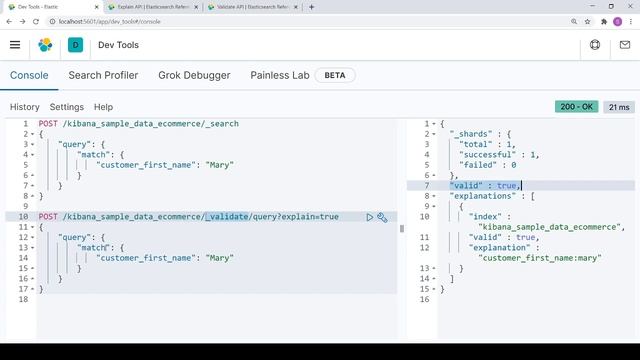The height and width of the screenshot is (360, 640).
Task: Open the Chrome profile avatar
Action: tap(618, 22)
